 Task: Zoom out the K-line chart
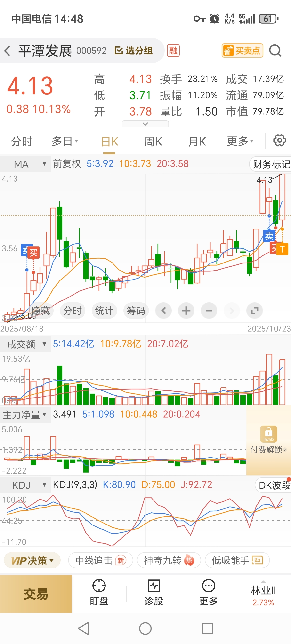point(209,311)
